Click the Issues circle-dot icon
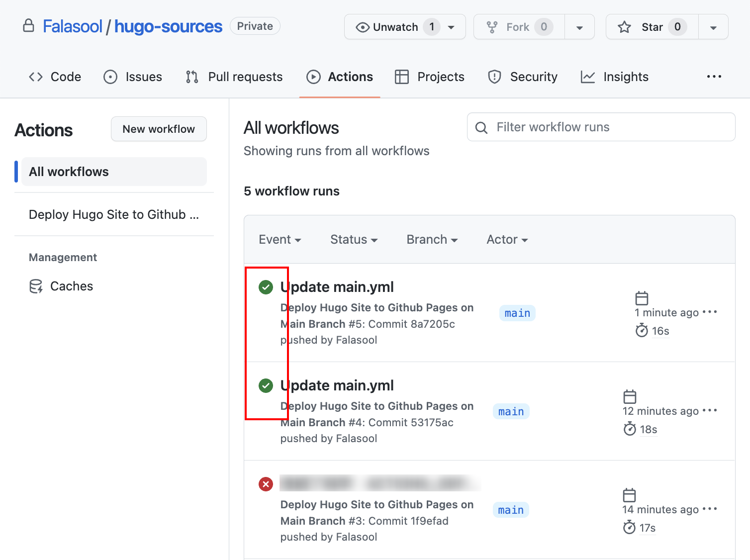This screenshot has height=560, width=750. tap(110, 77)
